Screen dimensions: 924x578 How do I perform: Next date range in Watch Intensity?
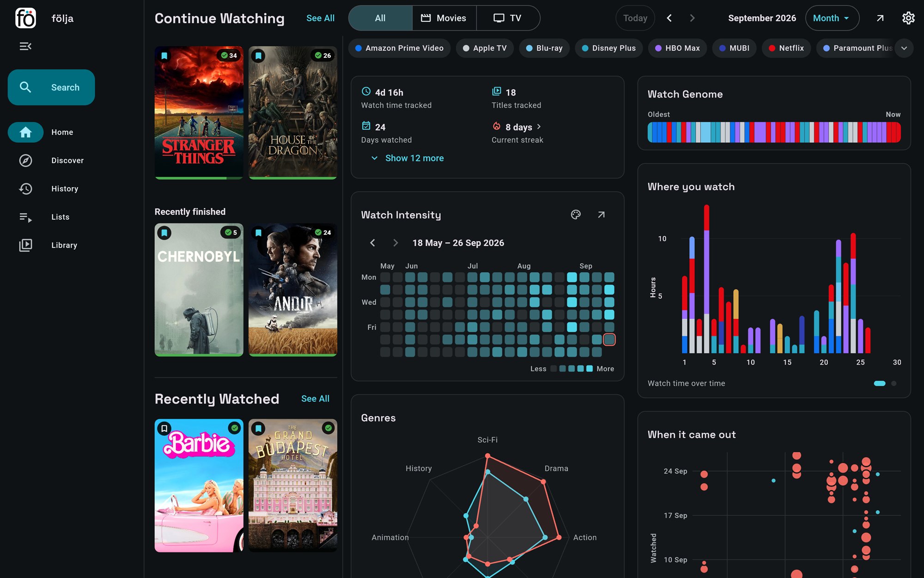pos(395,243)
